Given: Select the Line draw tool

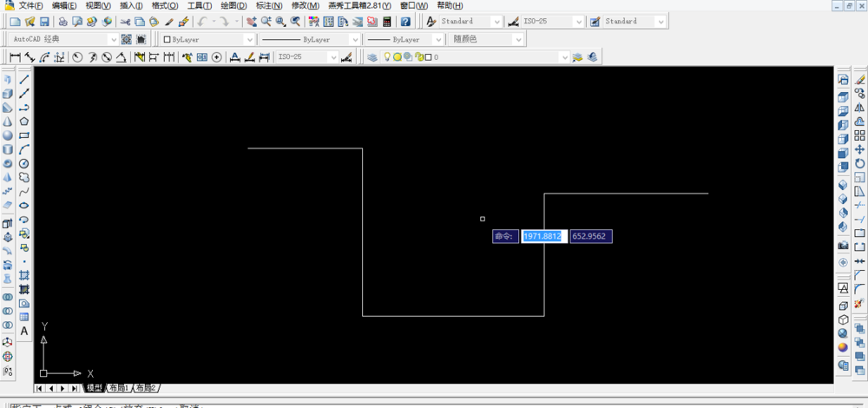Looking at the screenshot, I should pyautogui.click(x=24, y=80).
